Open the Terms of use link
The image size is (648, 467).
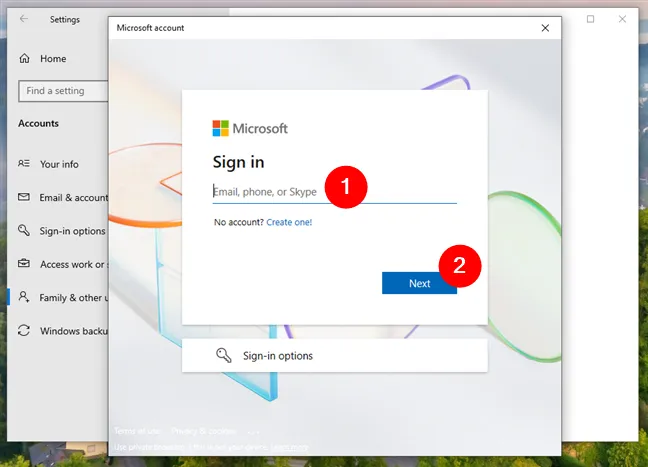(x=137, y=431)
